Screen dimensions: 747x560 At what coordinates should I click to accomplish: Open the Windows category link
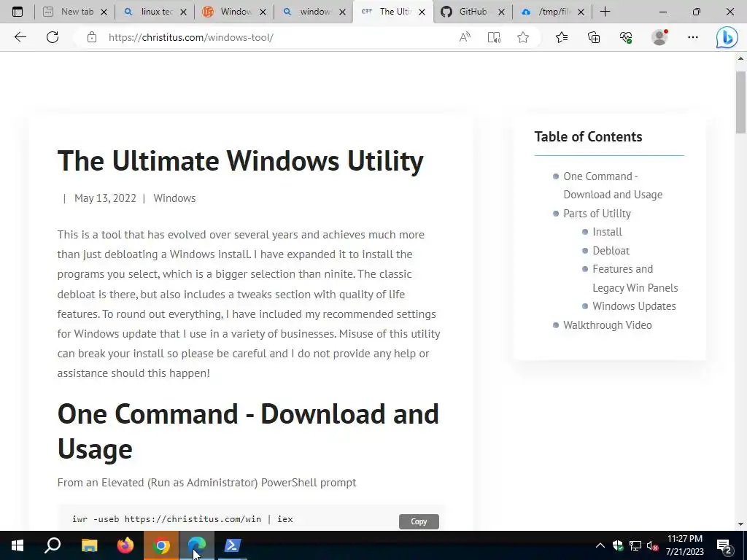coord(174,198)
